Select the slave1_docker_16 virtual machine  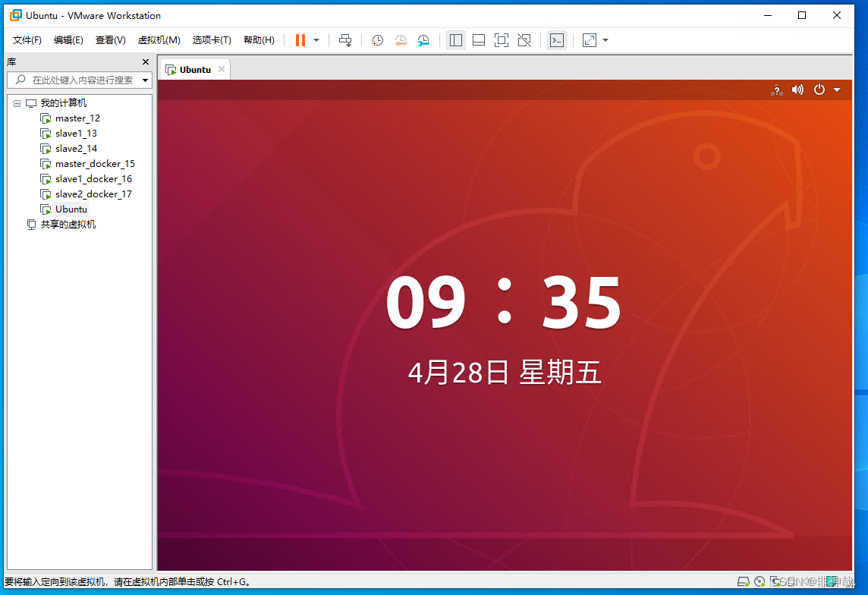(93, 179)
